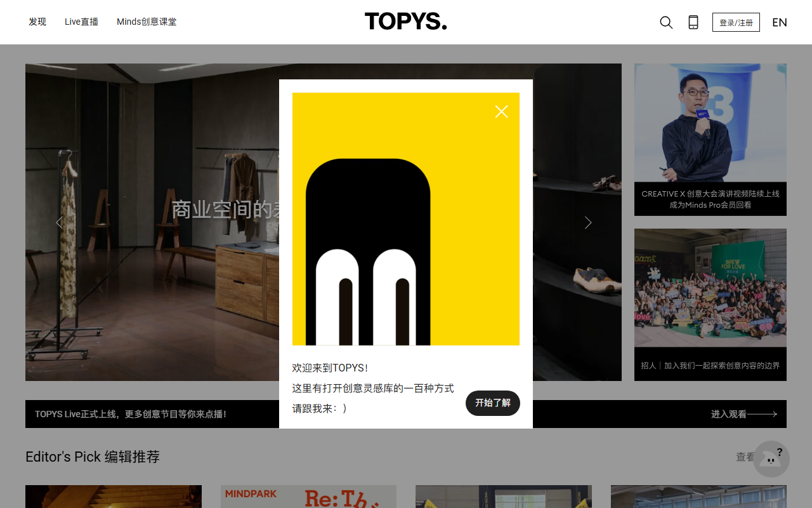The width and height of the screenshot is (812, 508).
Task: Click the yellow mascot illustration in the popup
Action: point(406,219)
